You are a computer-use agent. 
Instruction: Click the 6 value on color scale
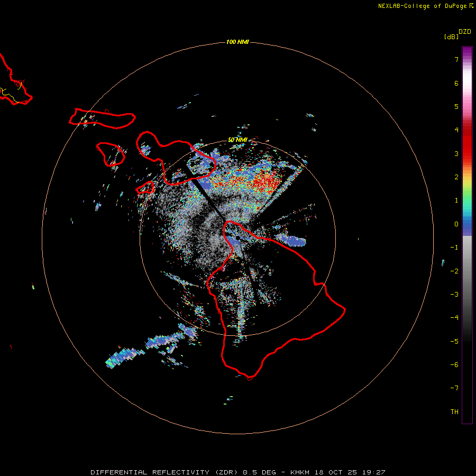click(x=456, y=83)
